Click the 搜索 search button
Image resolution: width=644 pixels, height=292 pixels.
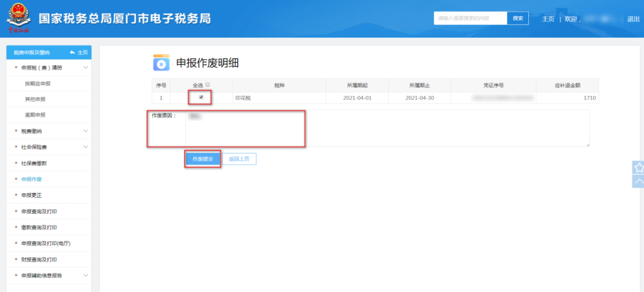[x=518, y=19]
